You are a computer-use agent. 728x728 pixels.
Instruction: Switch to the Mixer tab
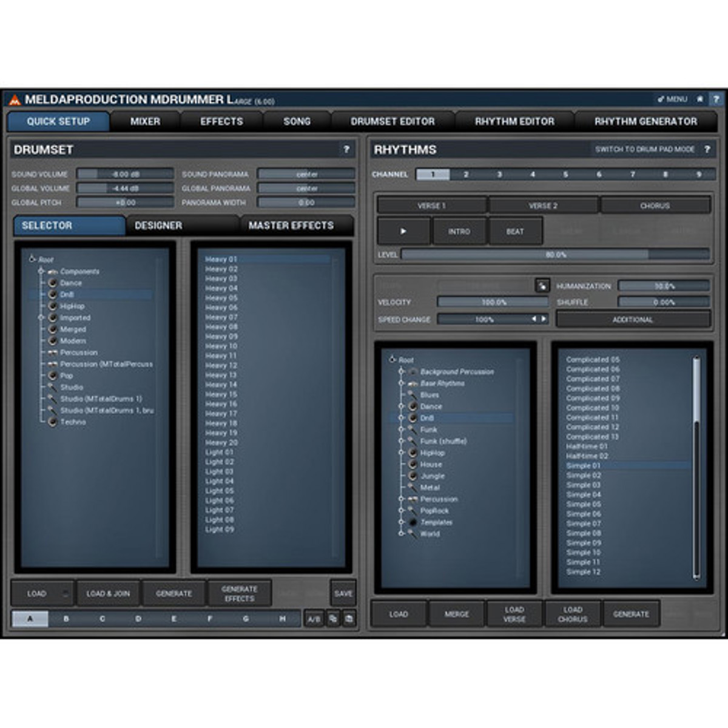pyautogui.click(x=146, y=121)
